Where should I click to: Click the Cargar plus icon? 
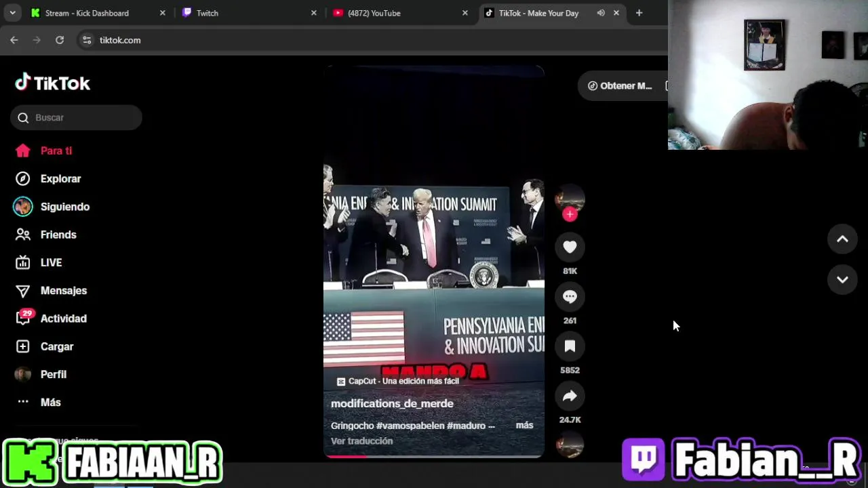coord(23,346)
